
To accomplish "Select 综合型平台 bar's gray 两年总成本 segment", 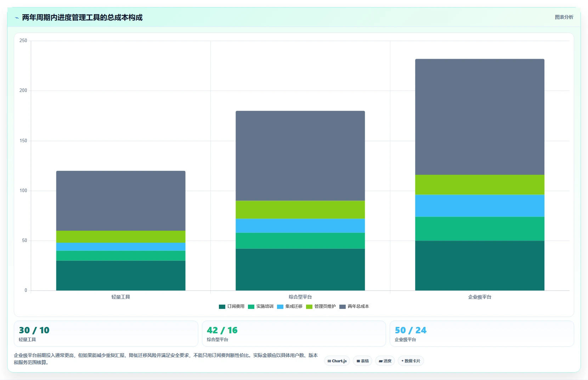I will point(300,156).
